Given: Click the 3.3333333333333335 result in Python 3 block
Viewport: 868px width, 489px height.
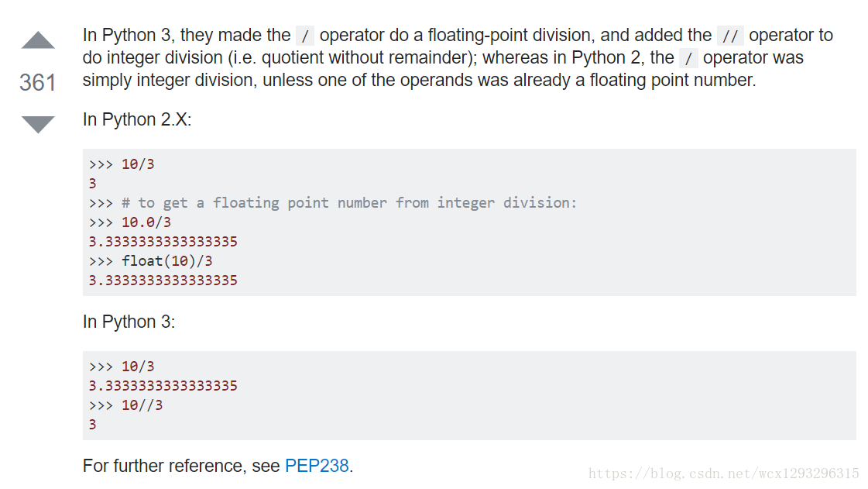Looking at the screenshot, I should click(x=163, y=385).
